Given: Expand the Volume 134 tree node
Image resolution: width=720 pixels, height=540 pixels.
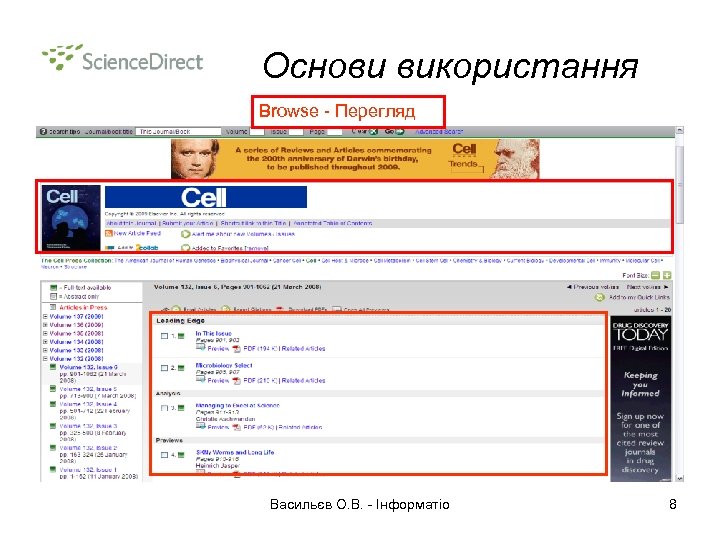Looking at the screenshot, I should pyautogui.click(x=45, y=342).
